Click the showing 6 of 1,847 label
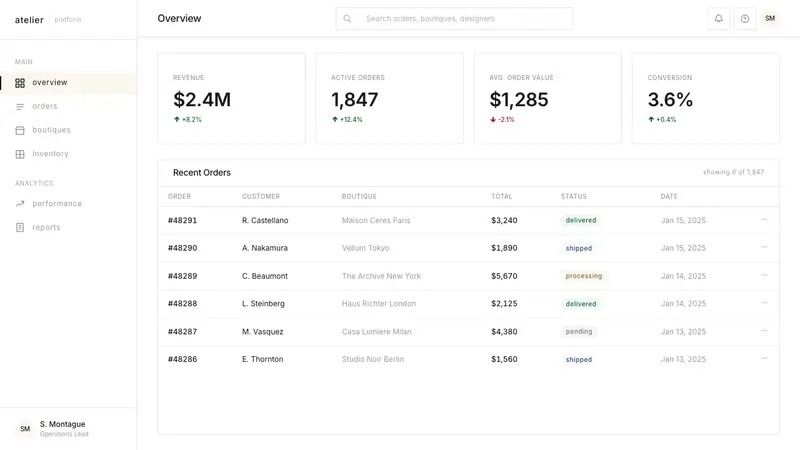The image size is (800, 450). (x=734, y=172)
